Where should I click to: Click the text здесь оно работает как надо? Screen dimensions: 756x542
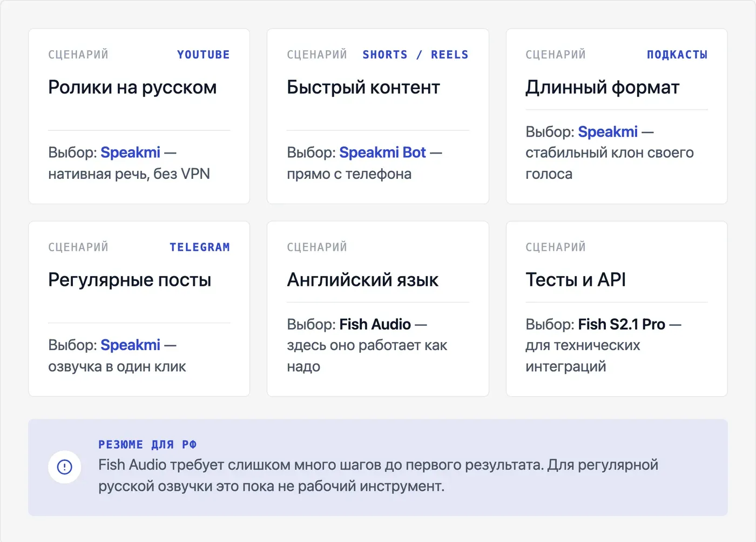(367, 356)
